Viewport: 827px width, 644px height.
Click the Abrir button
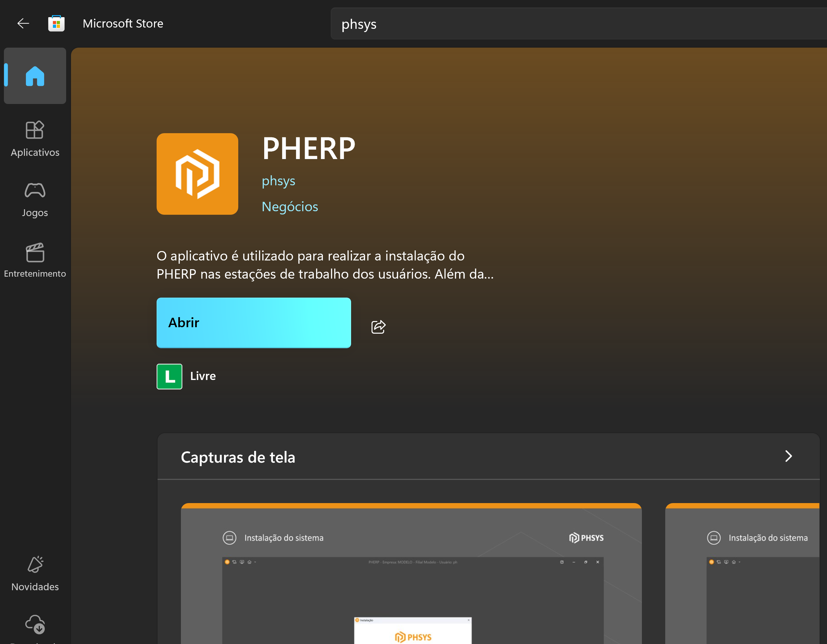click(254, 323)
